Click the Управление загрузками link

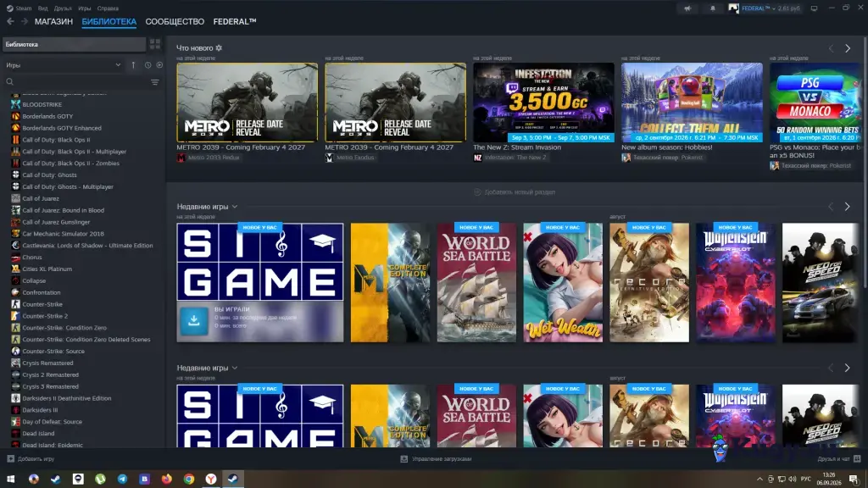[x=442, y=458]
